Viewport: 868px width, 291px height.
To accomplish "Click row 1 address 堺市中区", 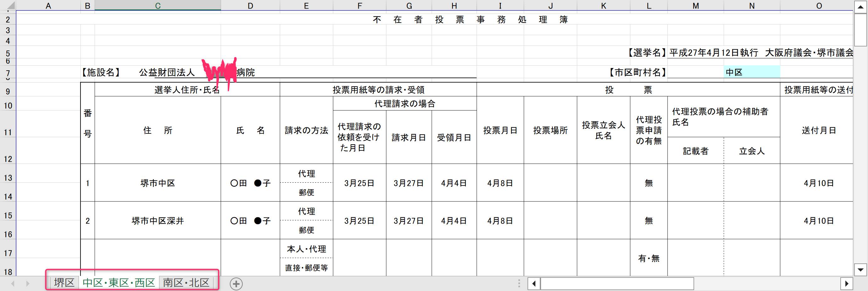I will click(158, 183).
